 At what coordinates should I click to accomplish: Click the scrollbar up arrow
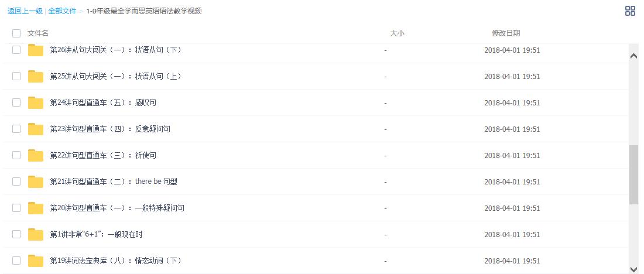(633, 56)
